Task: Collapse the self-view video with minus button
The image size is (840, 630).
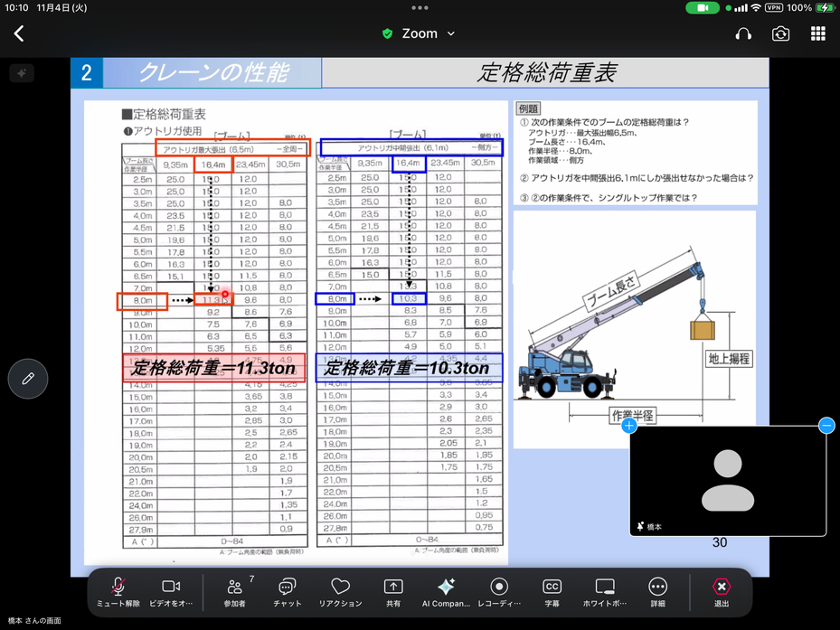Action: (826, 425)
